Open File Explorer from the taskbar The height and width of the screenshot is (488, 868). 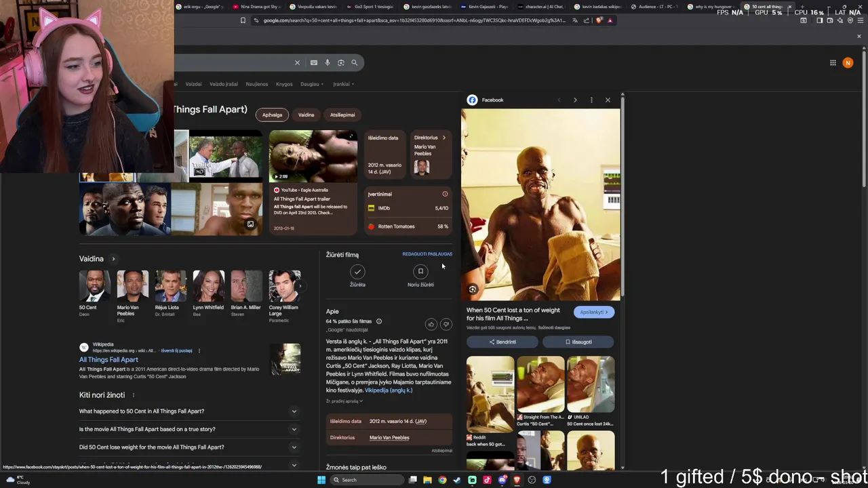427,480
